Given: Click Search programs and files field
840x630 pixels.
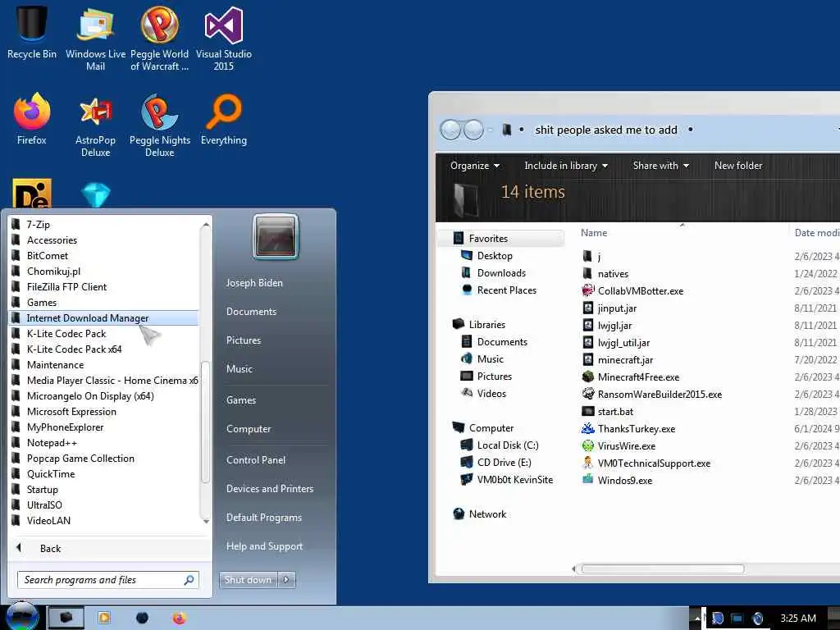Looking at the screenshot, I should pyautogui.click(x=108, y=580).
